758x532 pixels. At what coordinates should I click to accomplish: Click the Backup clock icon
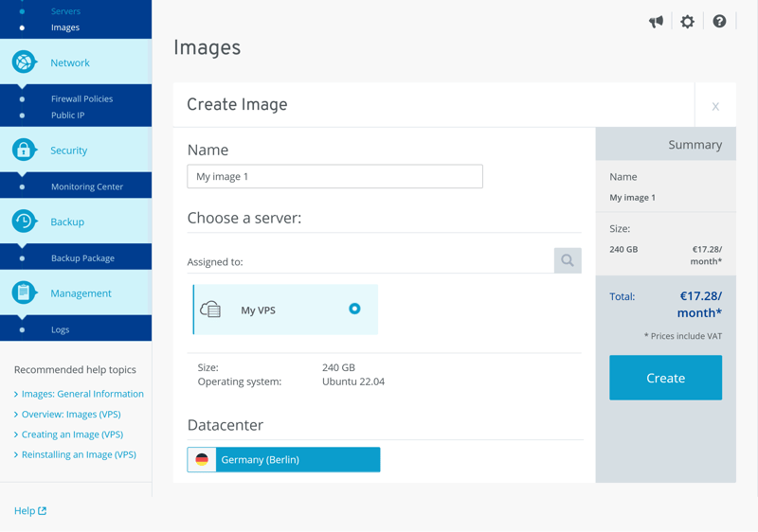coord(24,222)
